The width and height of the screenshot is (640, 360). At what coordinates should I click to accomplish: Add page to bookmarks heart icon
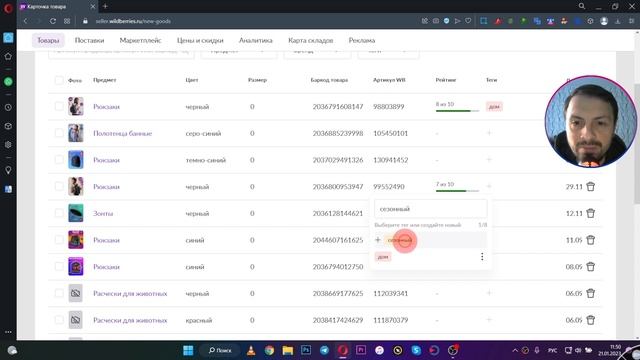pos(468,21)
